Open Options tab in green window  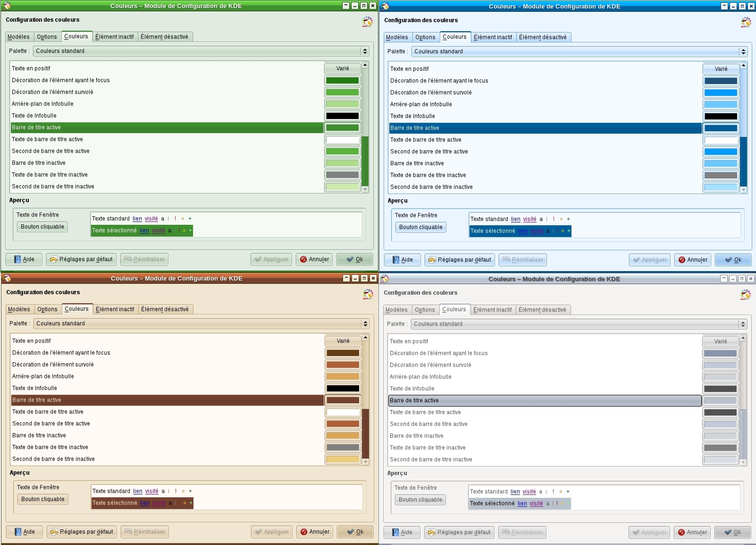47,37
